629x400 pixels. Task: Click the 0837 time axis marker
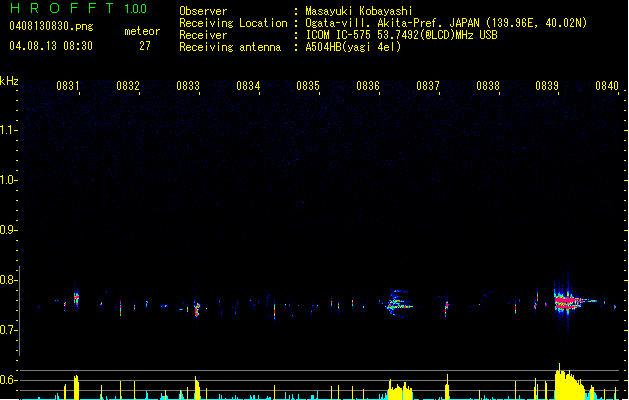(x=428, y=86)
